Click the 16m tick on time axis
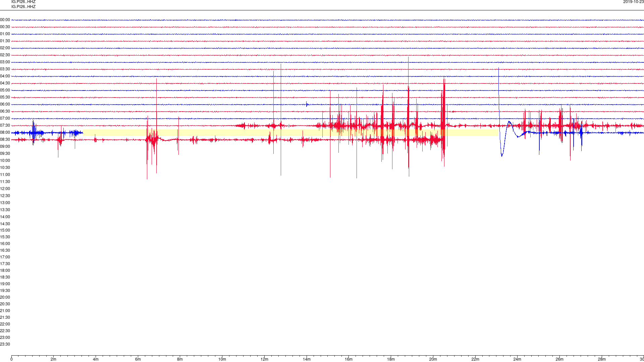This screenshot has width=644, height=362. point(349,359)
